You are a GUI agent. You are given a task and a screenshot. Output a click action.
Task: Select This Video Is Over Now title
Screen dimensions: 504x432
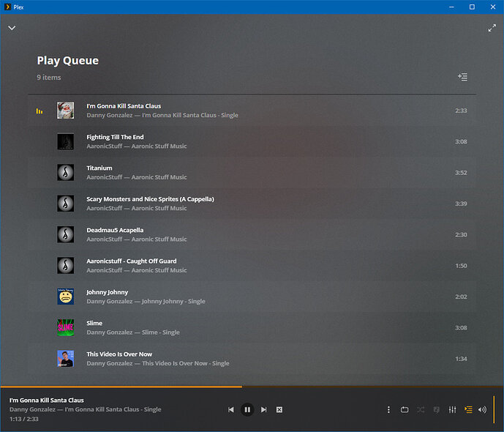pyautogui.click(x=119, y=354)
